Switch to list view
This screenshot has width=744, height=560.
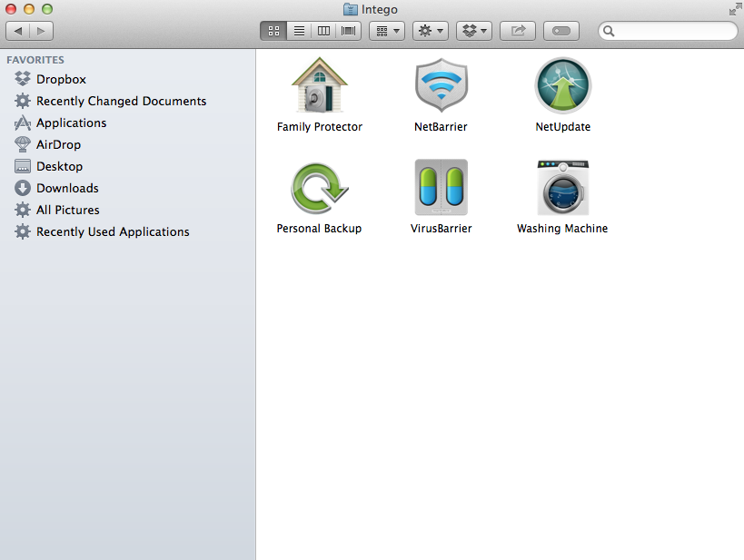299,31
